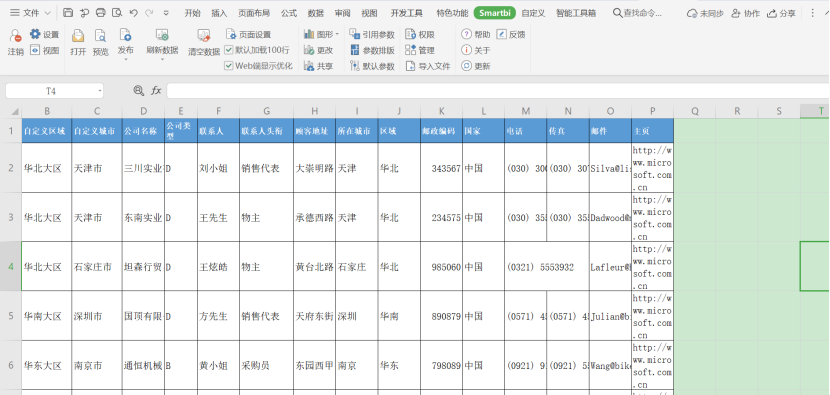Select column G header
830x395 pixels.
pyautogui.click(x=266, y=111)
